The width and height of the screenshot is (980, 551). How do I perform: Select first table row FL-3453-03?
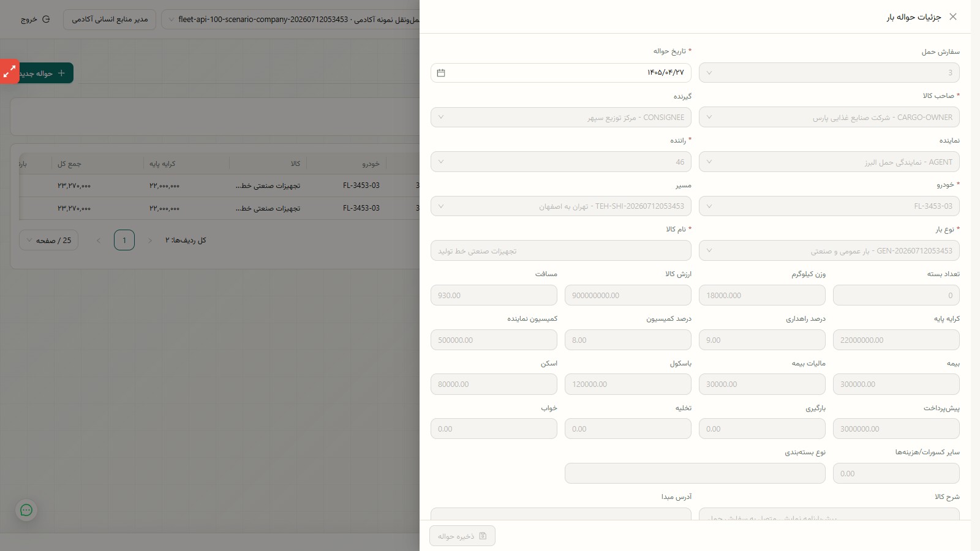[x=219, y=186]
